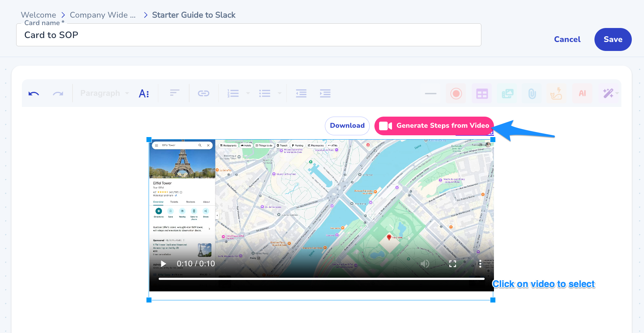Apply bulleted list formatting
Image resolution: width=644 pixels, height=333 pixels.
[x=265, y=94]
